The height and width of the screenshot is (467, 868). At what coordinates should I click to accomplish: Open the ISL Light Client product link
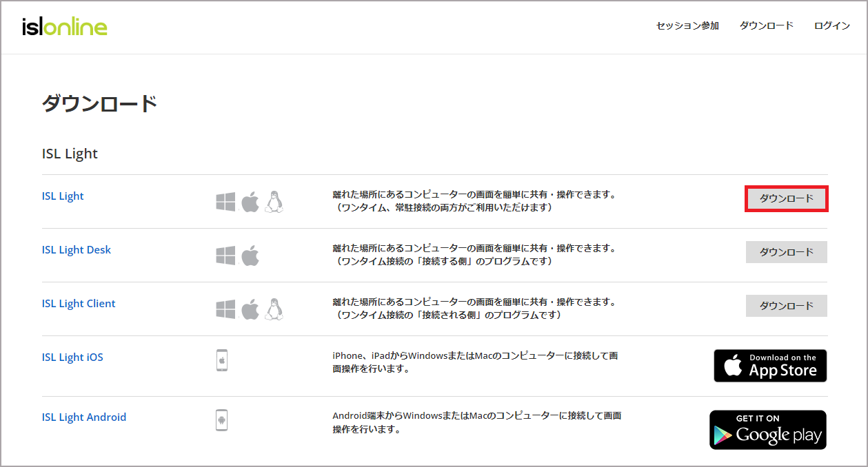click(79, 304)
